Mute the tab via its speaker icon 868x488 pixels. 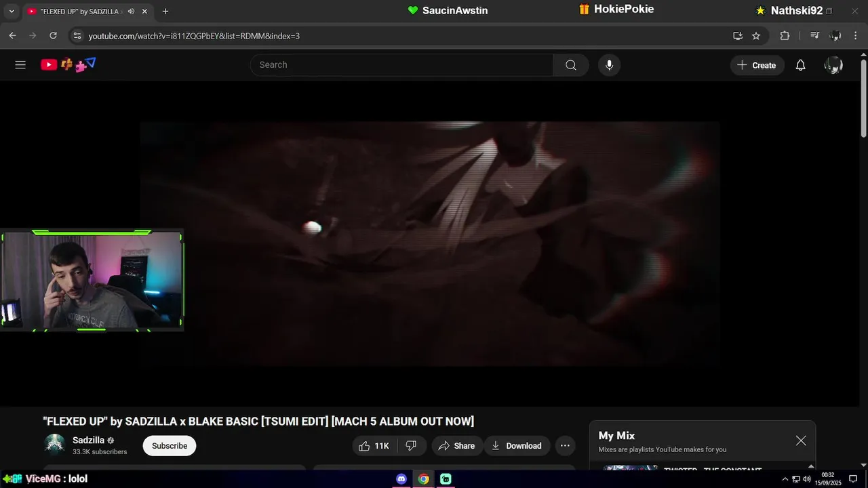(130, 12)
